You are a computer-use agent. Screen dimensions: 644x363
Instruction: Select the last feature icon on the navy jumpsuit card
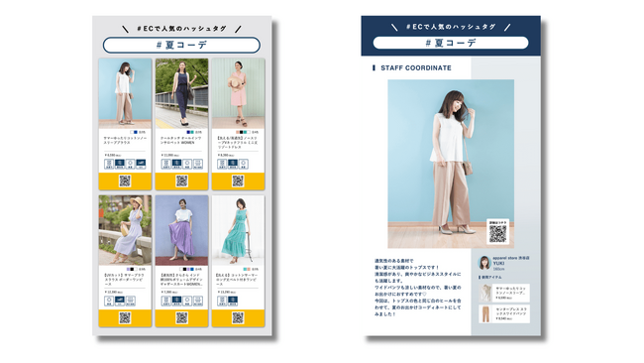(x=197, y=164)
